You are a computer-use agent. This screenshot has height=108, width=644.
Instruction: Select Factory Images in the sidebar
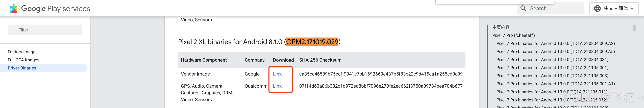22,52
